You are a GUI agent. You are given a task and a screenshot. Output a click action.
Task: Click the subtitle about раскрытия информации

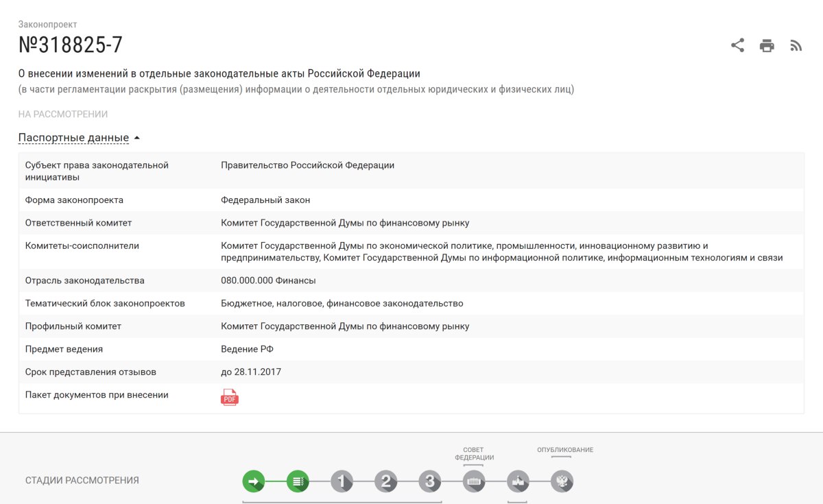296,89
